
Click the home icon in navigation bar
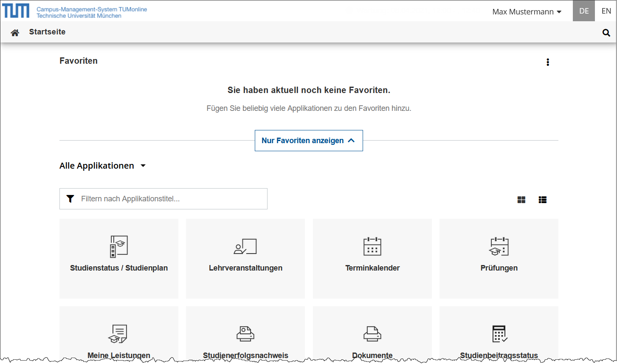point(15,33)
